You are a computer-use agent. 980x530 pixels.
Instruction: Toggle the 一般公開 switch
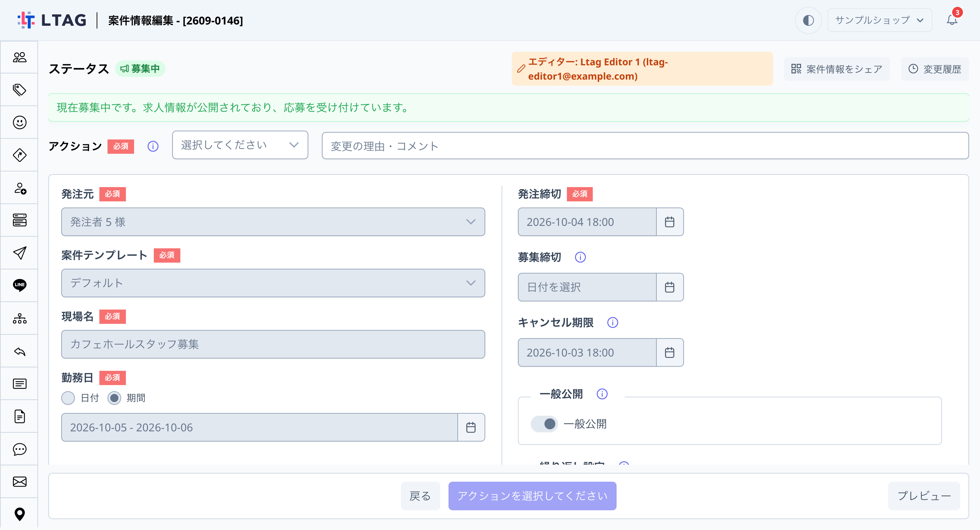pyautogui.click(x=544, y=424)
